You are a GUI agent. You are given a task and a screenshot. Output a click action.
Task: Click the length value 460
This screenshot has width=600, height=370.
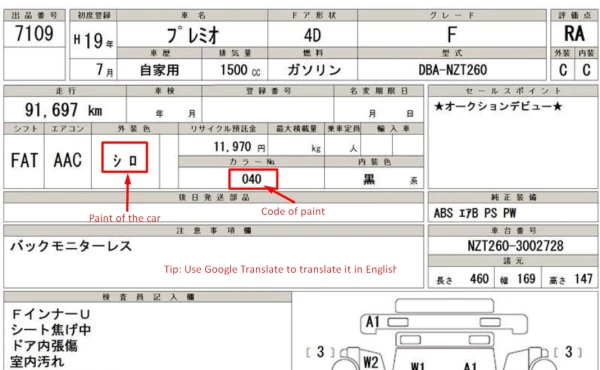pos(479,279)
